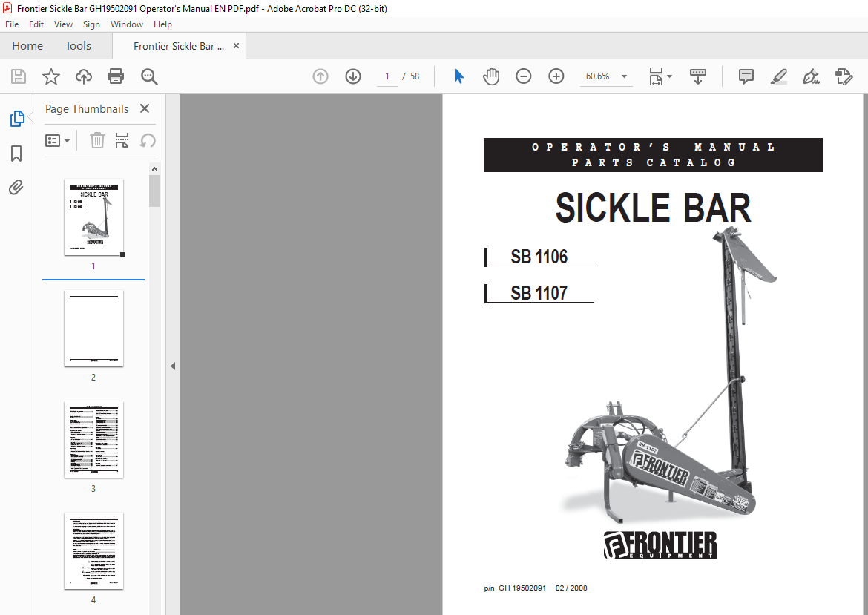Screen dimensions: 868x615
Task: Open the Help menu
Action: click(162, 24)
